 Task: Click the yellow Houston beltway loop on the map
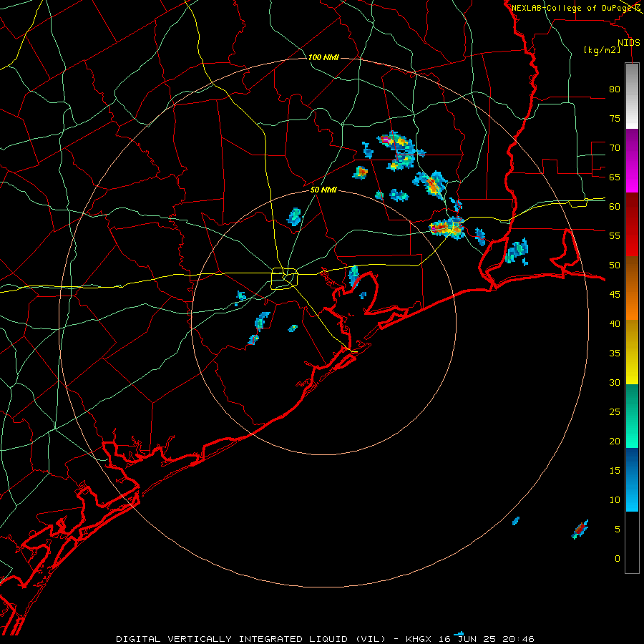click(x=284, y=278)
